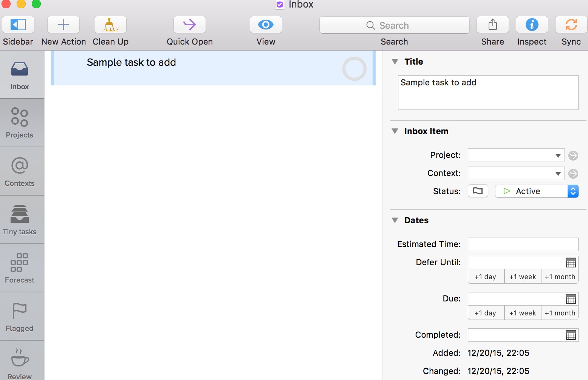Edit the Title text box
This screenshot has width=588, height=380.
488,93
